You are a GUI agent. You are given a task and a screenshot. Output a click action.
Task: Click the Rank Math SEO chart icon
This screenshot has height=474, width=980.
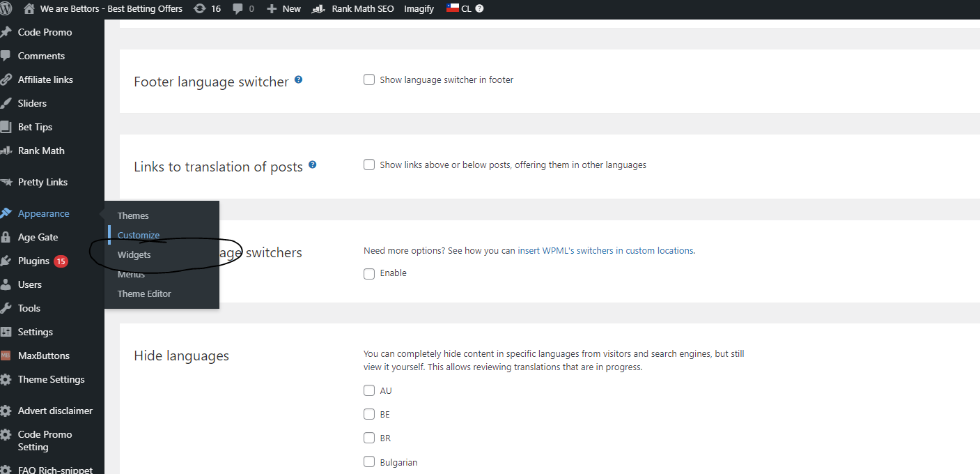(x=319, y=8)
